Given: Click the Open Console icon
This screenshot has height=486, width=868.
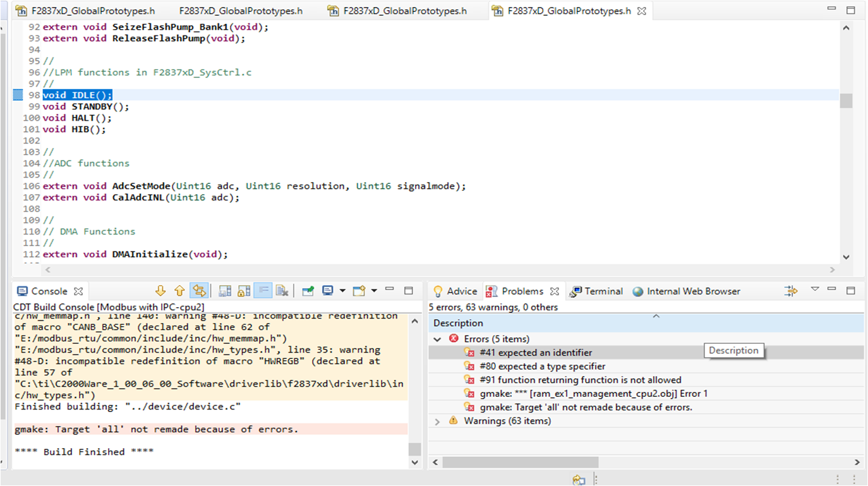Looking at the screenshot, I should (x=359, y=290).
